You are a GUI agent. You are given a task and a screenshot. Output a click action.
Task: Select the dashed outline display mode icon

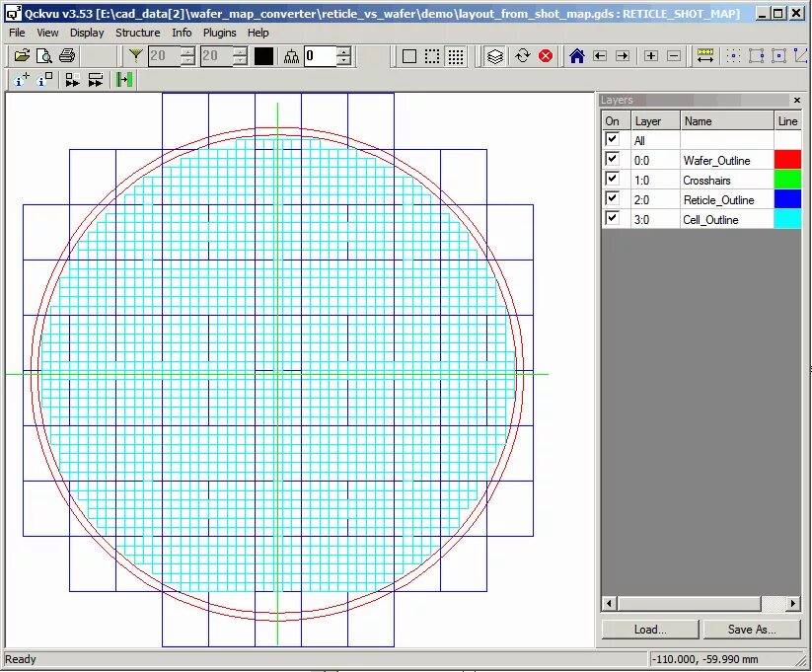pos(432,56)
